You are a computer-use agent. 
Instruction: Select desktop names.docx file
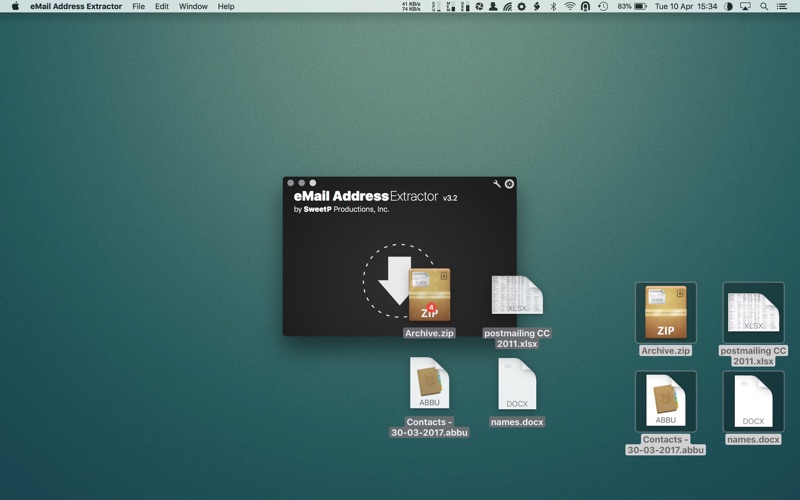pyautogui.click(x=753, y=401)
